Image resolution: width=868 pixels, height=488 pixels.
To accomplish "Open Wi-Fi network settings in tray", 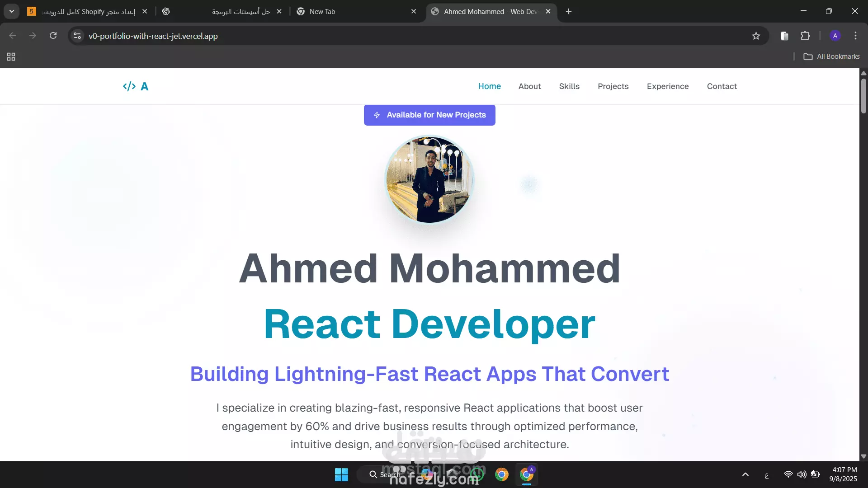I will click(x=788, y=474).
